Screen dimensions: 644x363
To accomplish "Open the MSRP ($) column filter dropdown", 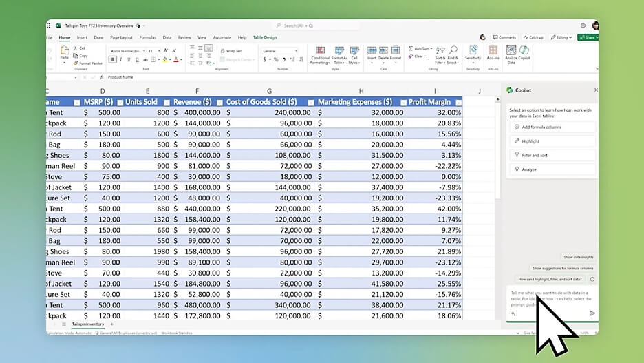I will (x=120, y=103).
